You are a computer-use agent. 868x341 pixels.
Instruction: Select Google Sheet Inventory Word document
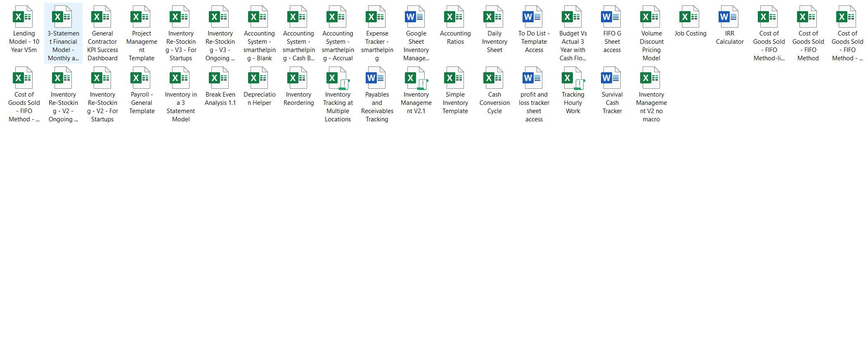pos(416,17)
